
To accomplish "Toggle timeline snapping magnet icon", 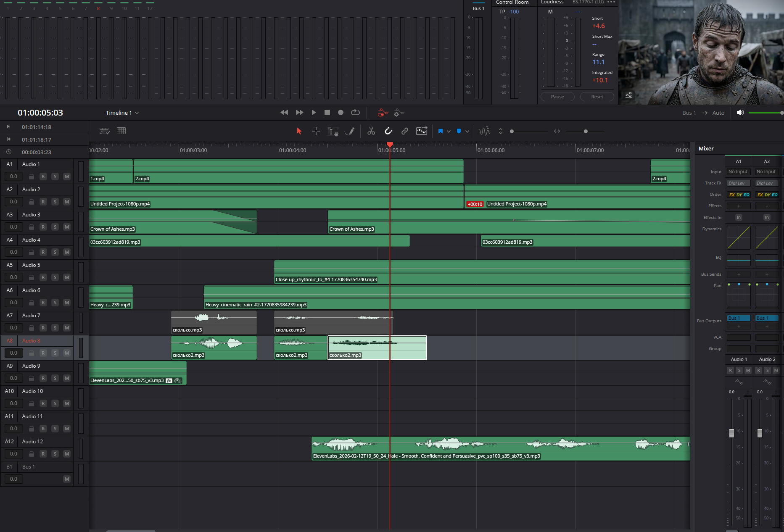I will (388, 131).
